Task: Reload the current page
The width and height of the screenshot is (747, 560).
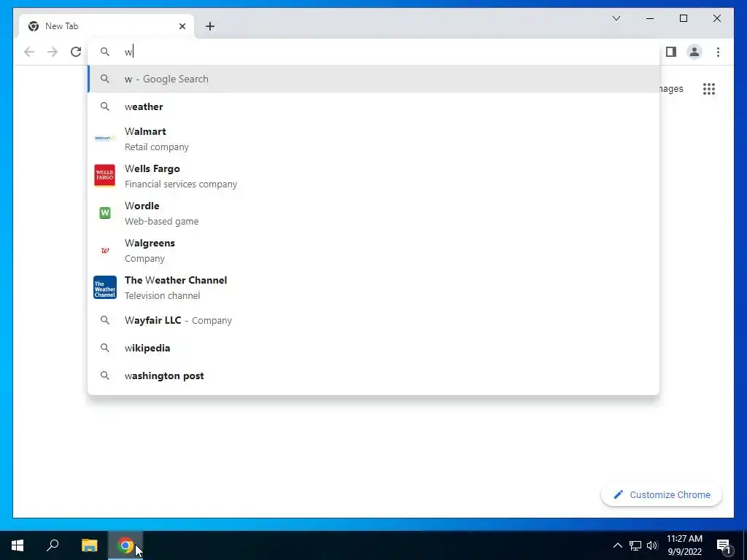Action: click(76, 52)
